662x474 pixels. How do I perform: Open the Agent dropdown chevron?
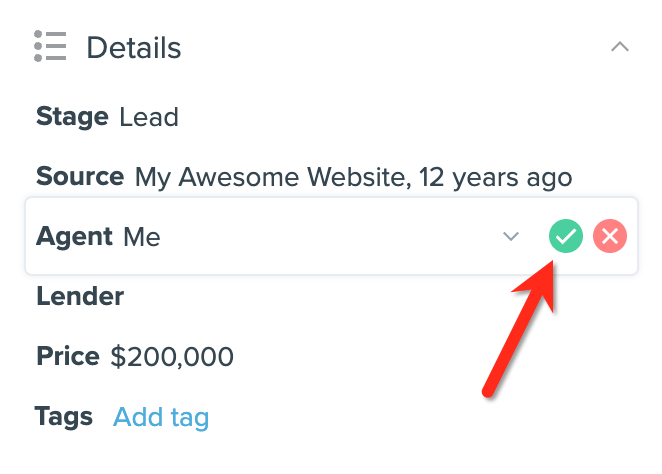click(511, 236)
